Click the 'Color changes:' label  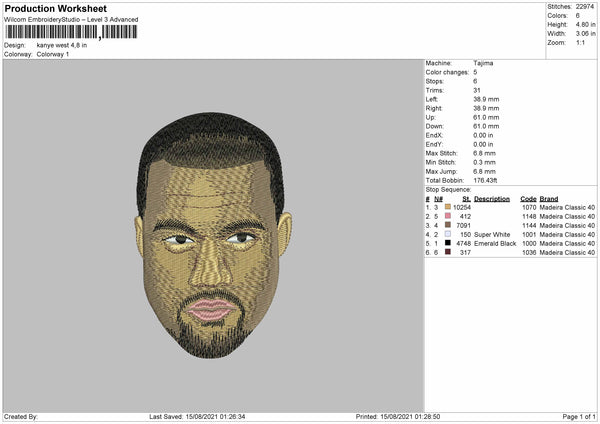[x=447, y=72]
